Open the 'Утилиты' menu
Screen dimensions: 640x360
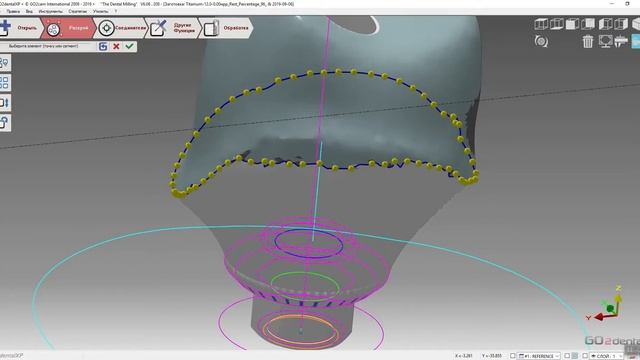[x=100, y=11]
